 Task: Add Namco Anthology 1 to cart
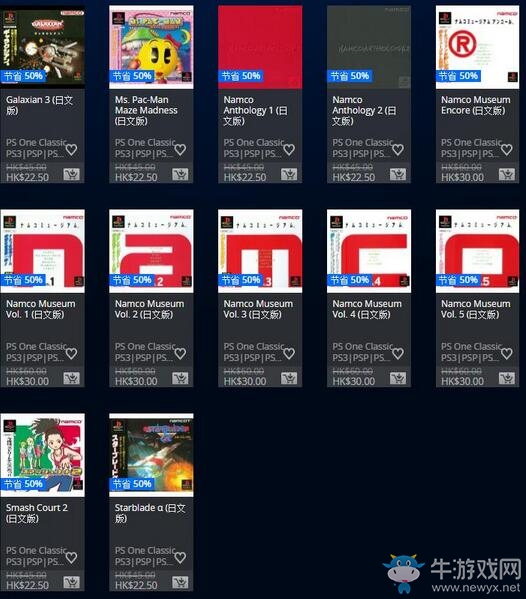click(289, 175)
